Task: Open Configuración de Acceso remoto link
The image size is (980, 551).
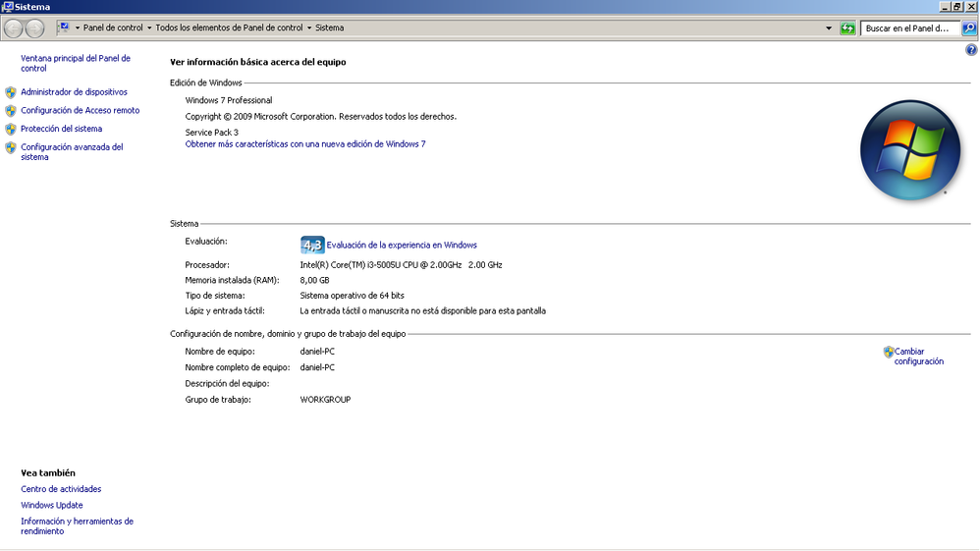Action: (x=80, y=110)
